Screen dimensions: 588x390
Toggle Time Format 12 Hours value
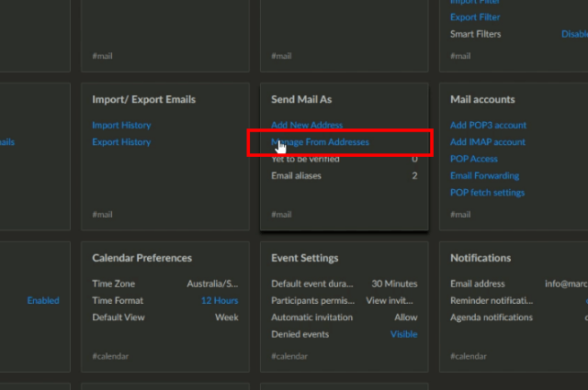pos(220,300)
